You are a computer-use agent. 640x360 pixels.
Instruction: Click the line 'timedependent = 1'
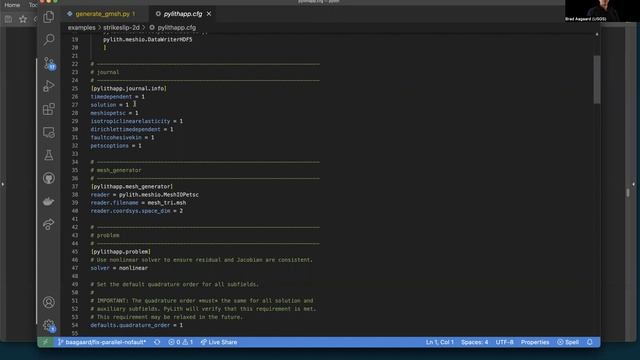(x=118, y=97)
